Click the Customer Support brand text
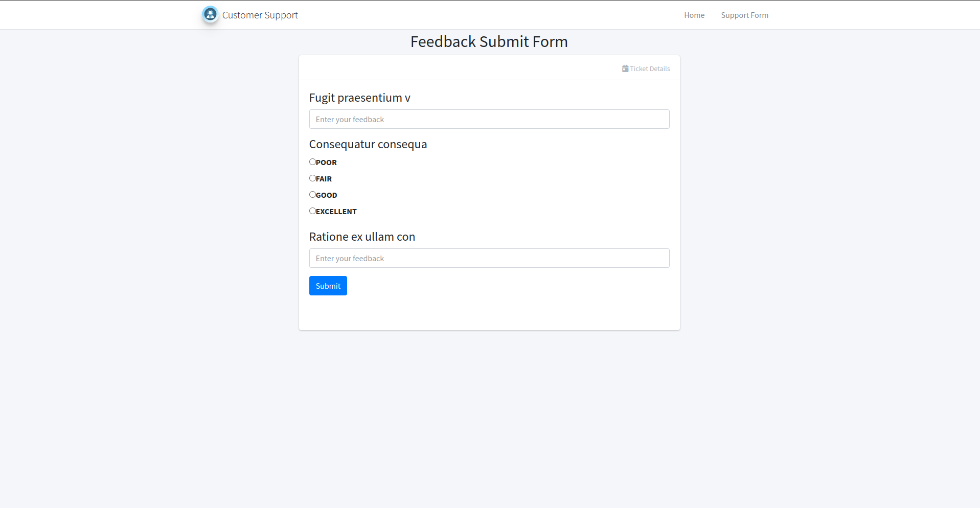 [x=260, y=15]
